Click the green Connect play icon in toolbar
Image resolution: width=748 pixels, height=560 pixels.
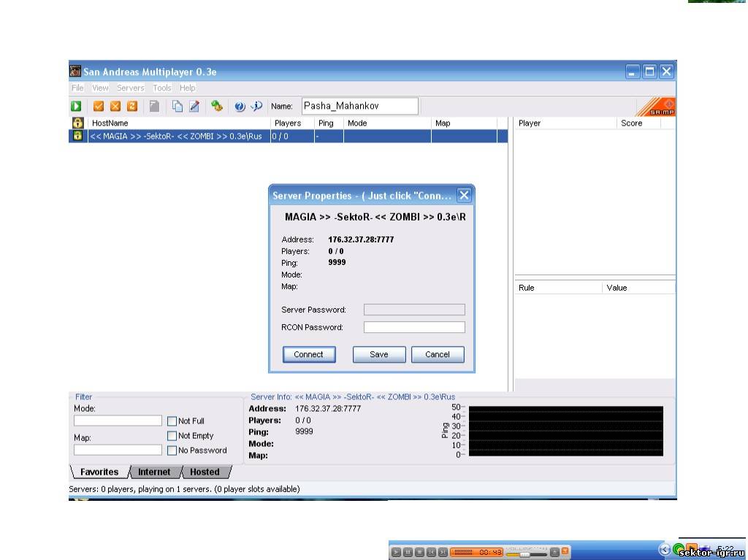coord(76,106)
